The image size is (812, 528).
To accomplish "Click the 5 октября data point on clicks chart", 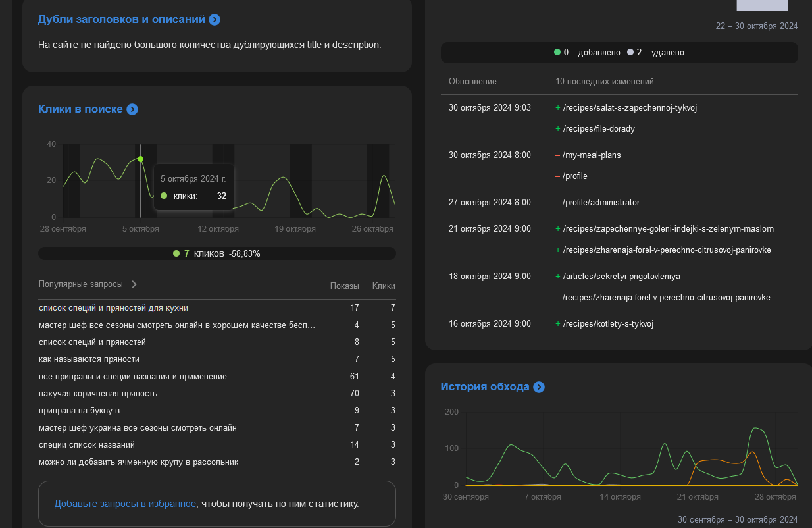I will 140,159.
